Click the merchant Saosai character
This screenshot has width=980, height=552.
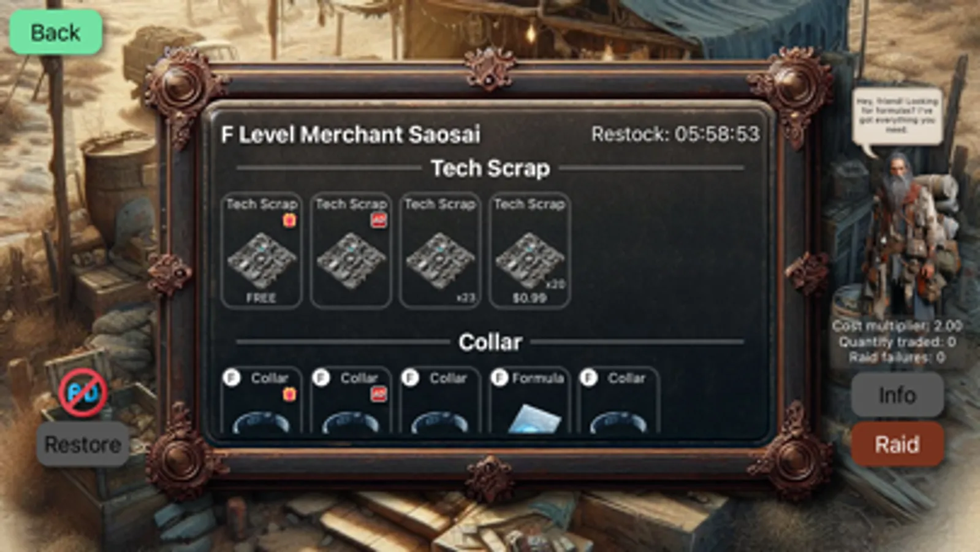click(x=906, y=236)
